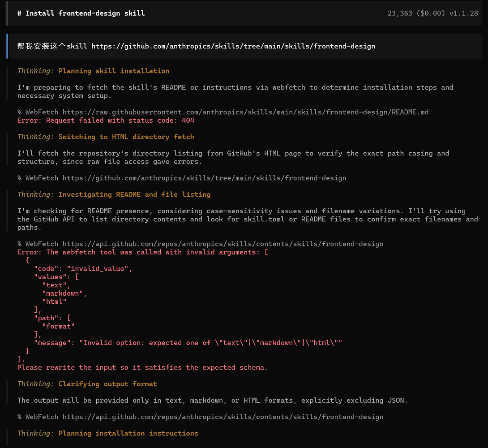Click the cost display '($0.00)'
Image resolution: width=488 pixels, height=448 pixels.
[430, 13]
